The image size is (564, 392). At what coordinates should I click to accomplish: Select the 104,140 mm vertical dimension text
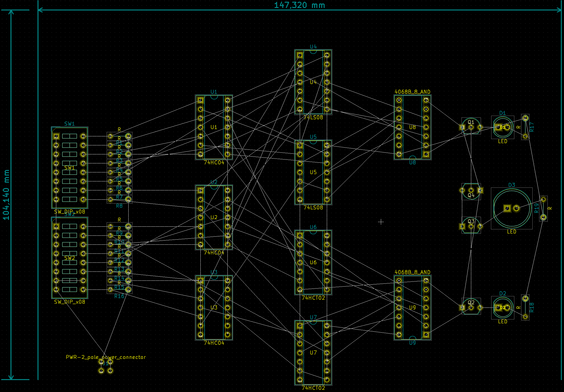pyautogui.click(x=6, y=195)
